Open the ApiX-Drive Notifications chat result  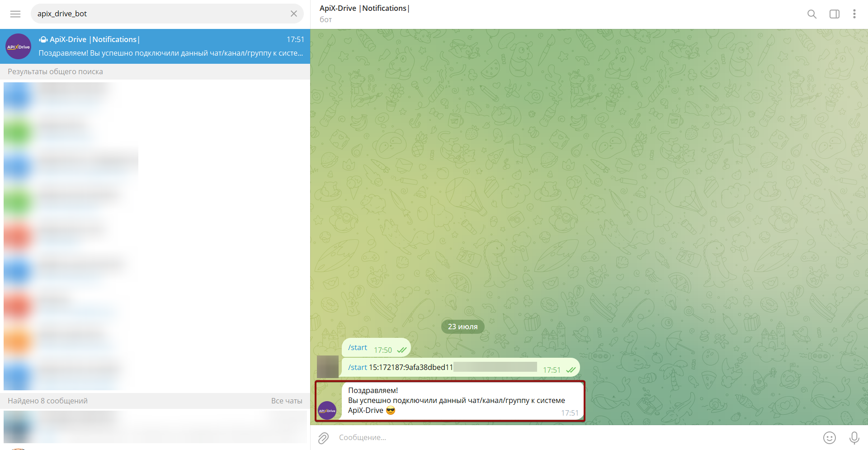point(155,46)
